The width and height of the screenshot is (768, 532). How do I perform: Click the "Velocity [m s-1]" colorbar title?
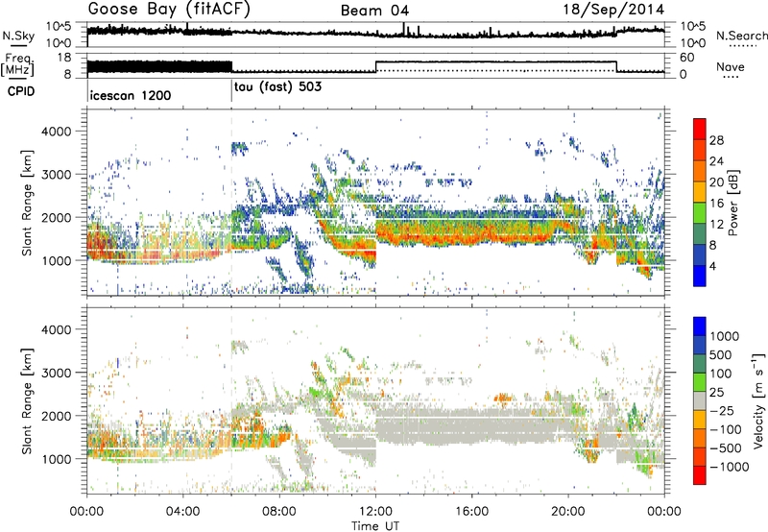pos(758,400)
